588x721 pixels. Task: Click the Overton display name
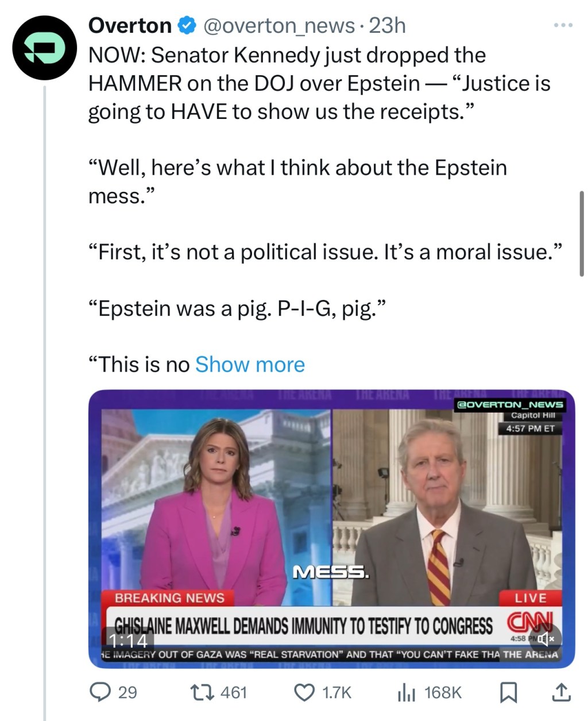[130, 26]
